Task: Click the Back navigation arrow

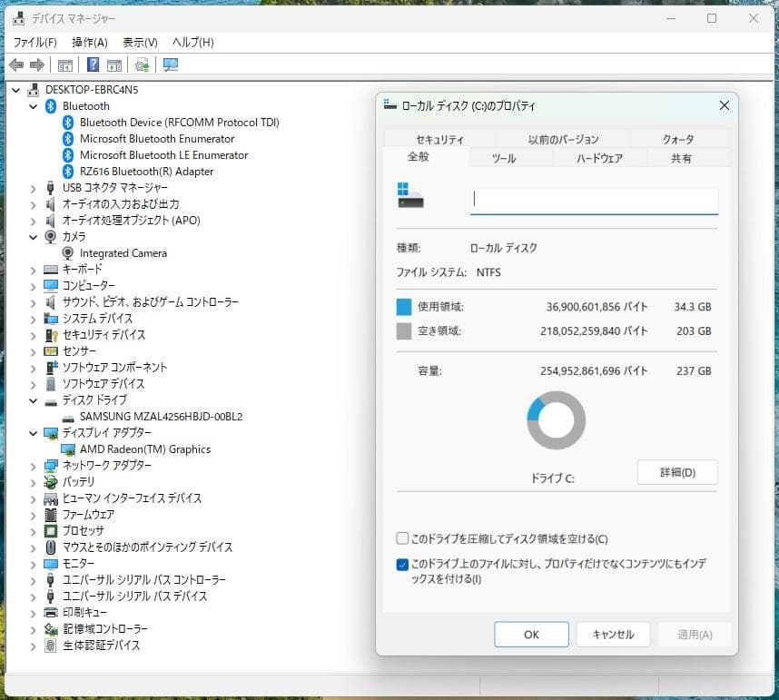Action: pos(15,64)
